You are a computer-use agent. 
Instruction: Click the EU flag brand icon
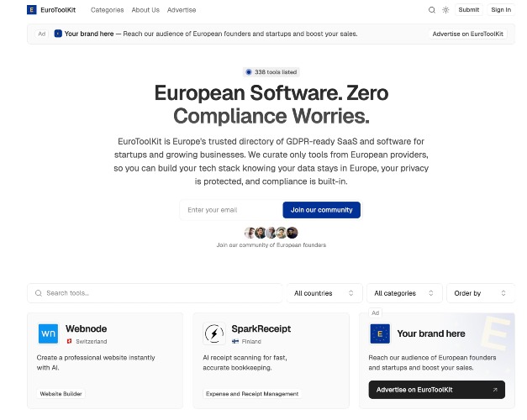click(x=380, y=333)
